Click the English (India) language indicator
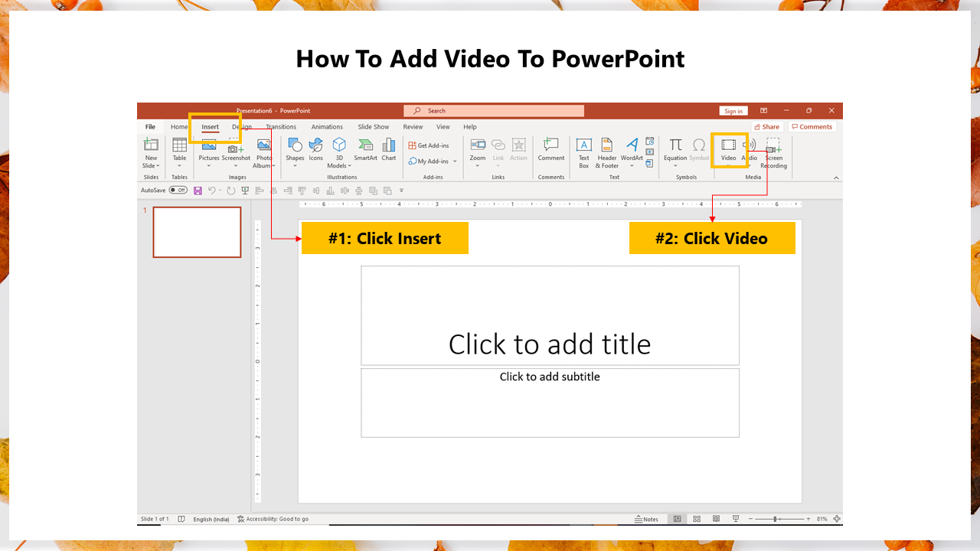Viewport: 980px width, 551px height. pyautogui.click(x=211, y=519)
